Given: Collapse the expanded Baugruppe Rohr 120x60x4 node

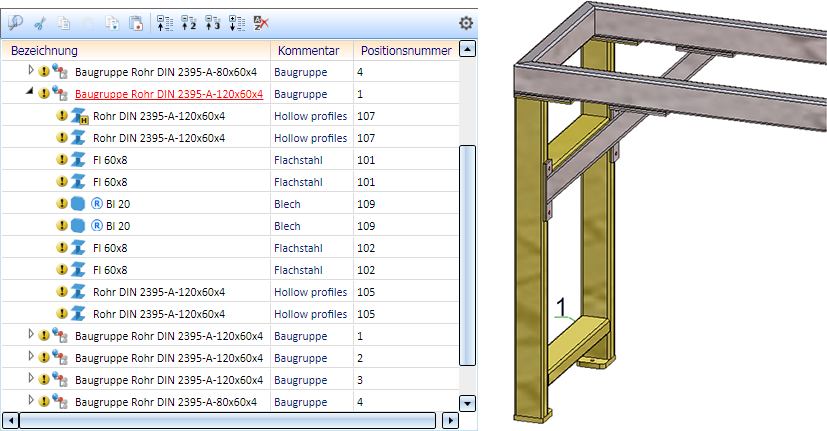Looking at the screenshot, I should click(30, 93).
